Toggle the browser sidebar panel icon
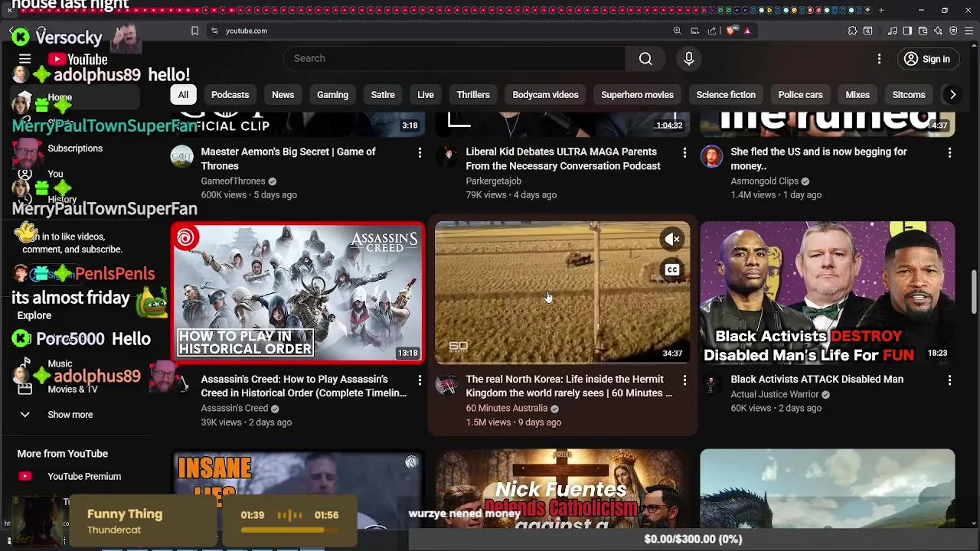980x551 pixels. (x=907, y=31)
